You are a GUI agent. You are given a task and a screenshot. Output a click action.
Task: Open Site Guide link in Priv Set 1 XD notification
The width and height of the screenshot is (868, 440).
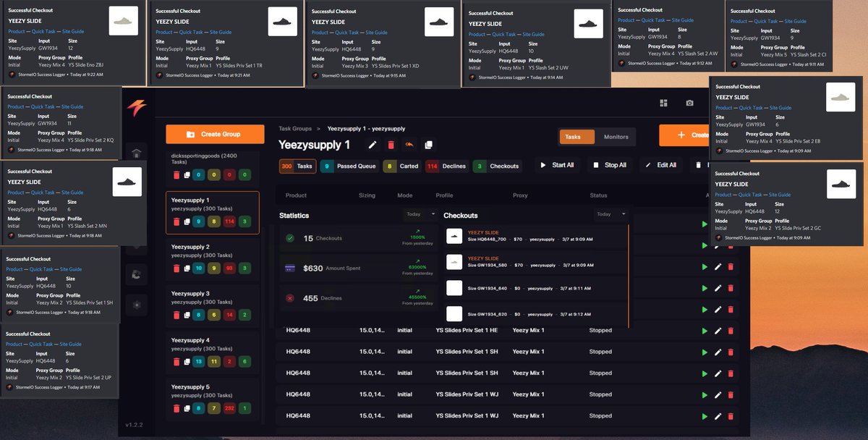(376, 33)
